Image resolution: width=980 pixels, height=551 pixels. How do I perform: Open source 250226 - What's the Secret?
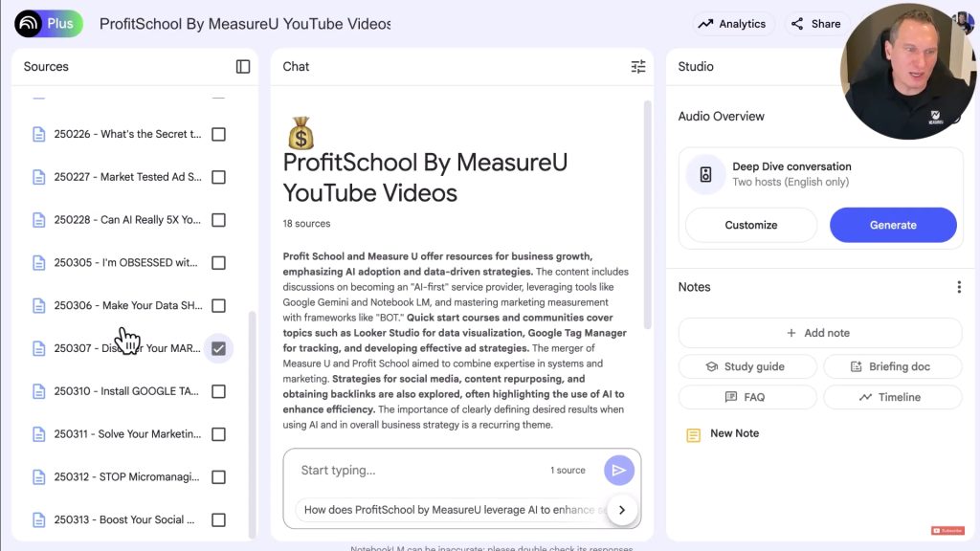[127, 134]
